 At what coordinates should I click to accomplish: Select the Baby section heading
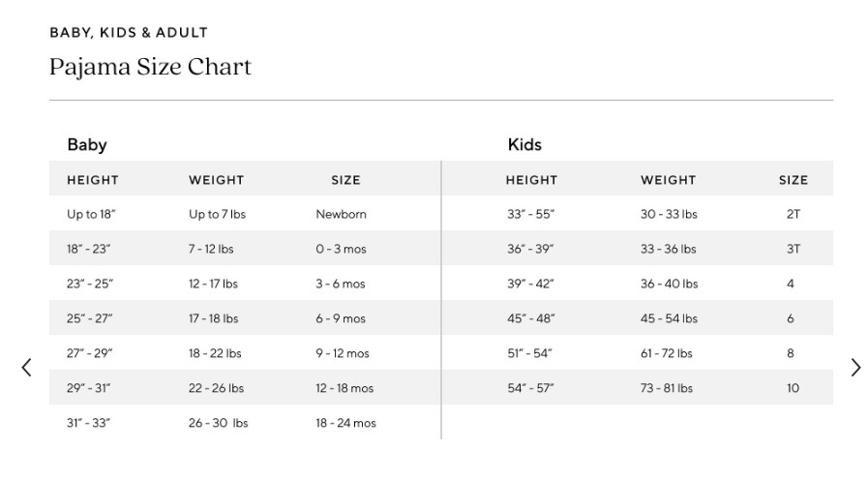pos(87,144)
